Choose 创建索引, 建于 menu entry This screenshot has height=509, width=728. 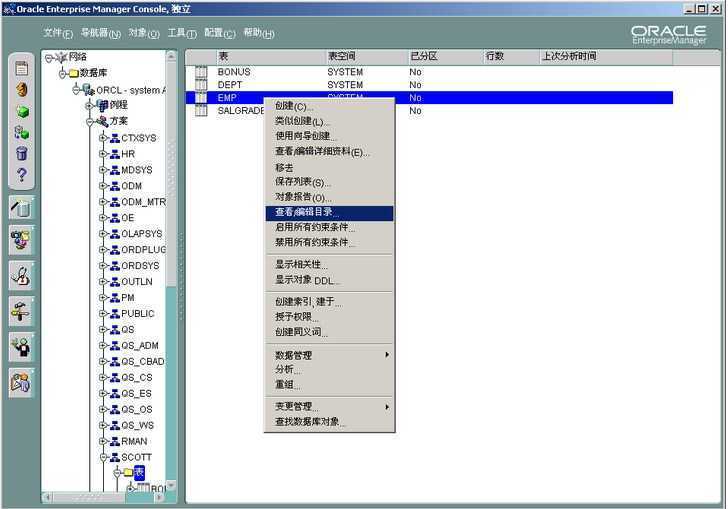click(329, 302)
